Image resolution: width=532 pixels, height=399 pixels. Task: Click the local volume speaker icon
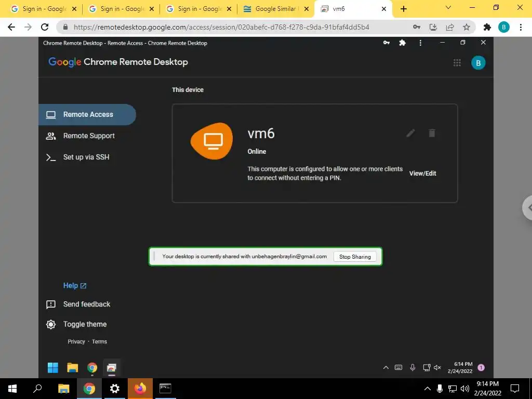[465, 389]
